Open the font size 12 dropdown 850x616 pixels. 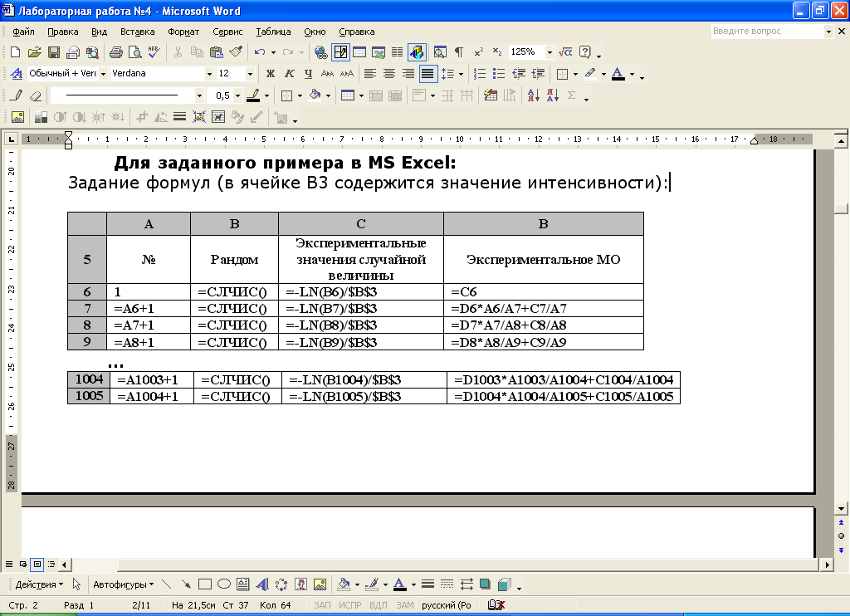click(250, 74)
